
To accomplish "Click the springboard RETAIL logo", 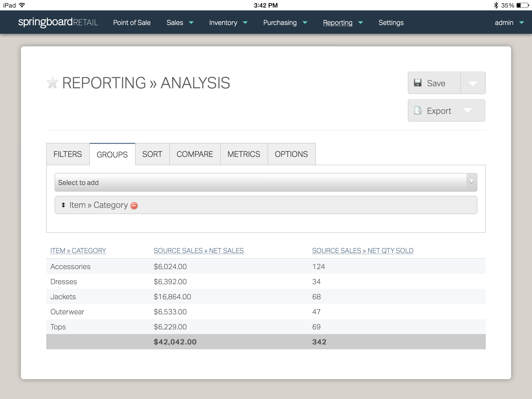I will click(x=58, y=22).
